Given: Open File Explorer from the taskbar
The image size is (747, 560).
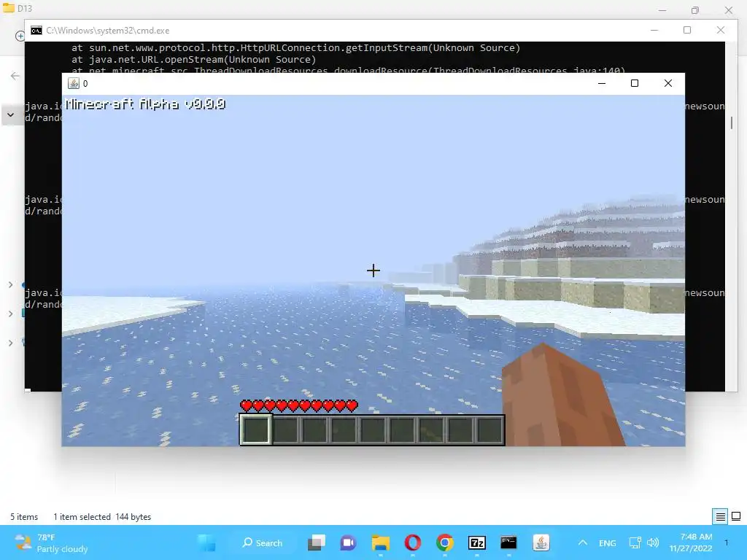Looking at the screenshot, I should pos(380,542).
